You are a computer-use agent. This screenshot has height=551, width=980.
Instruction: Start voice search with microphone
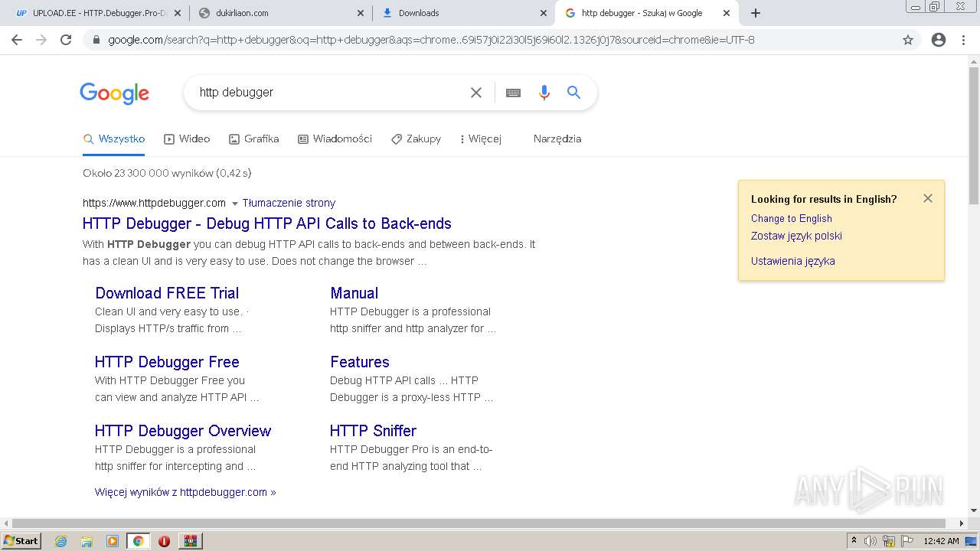(x=544, y=93)
